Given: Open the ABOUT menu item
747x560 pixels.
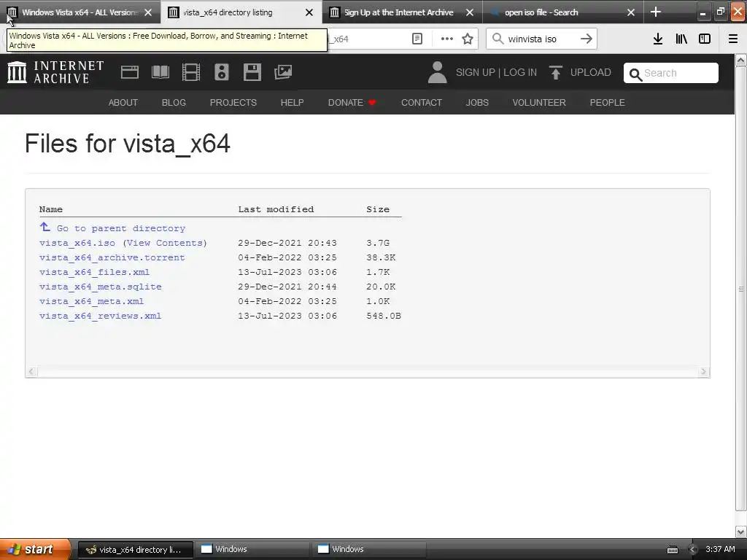Looking at the screenshot, I should pyautogui.click(x=123, y=102).
